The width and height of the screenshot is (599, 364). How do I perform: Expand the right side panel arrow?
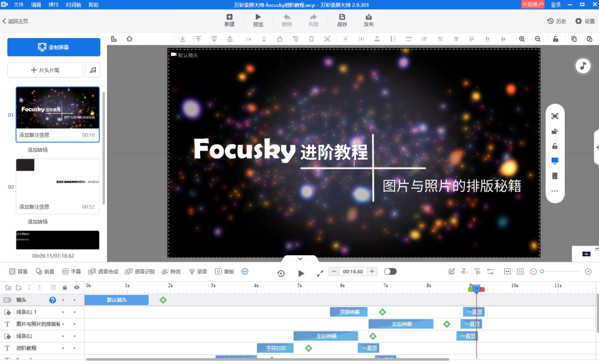(597, 147)
